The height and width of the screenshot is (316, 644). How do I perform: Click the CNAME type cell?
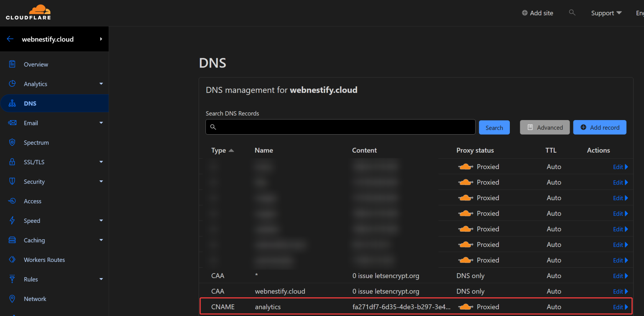(x=223, y=307)
